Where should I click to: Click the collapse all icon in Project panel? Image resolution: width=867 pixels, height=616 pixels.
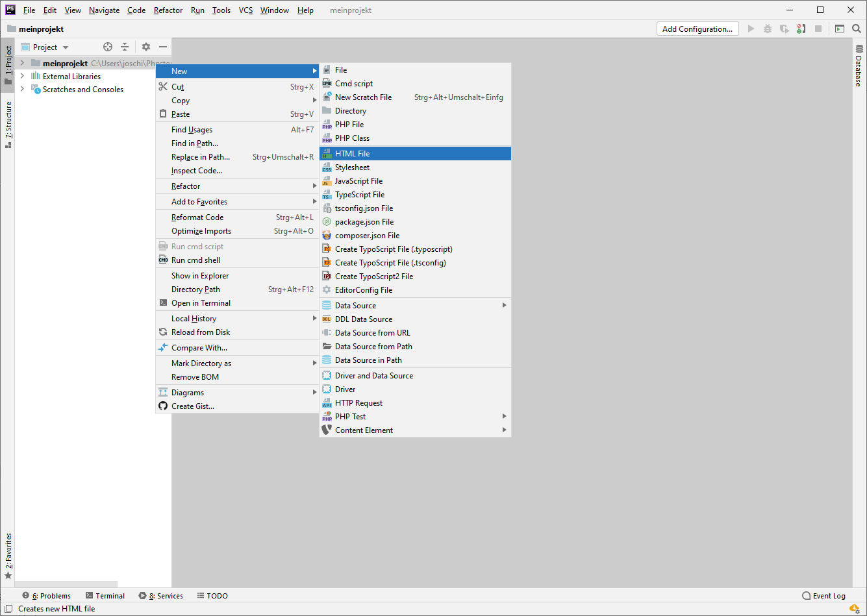coord(125,47)
